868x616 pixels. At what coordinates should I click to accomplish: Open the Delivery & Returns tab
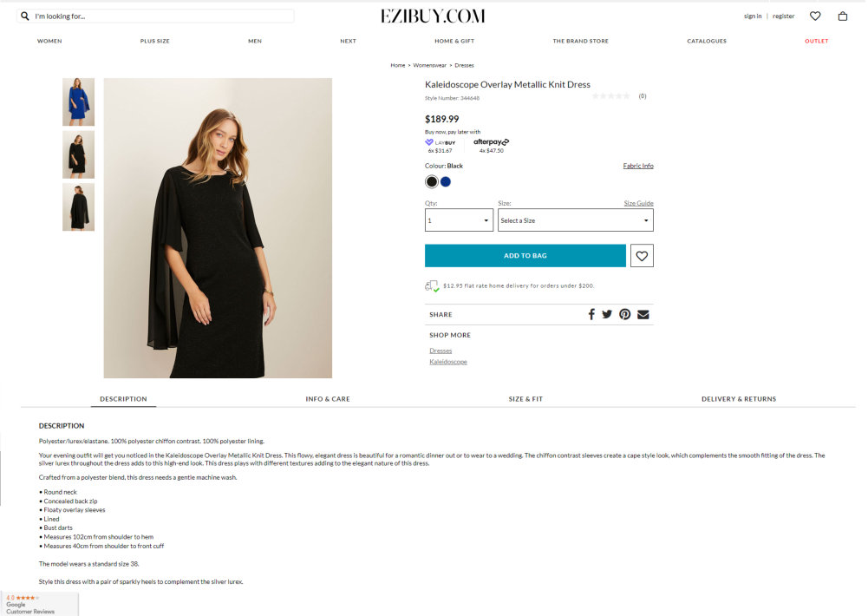tap(739, 399)
